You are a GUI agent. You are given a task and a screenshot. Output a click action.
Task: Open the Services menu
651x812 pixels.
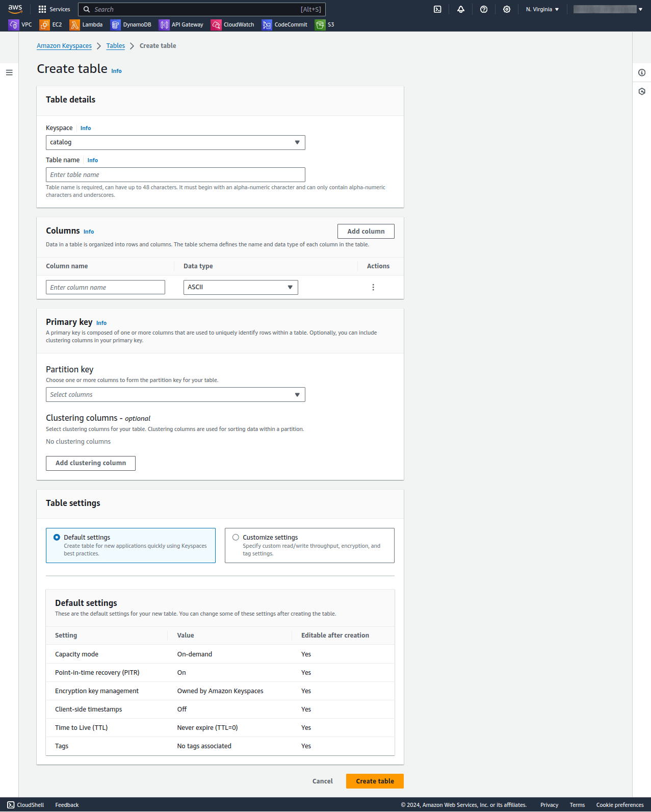click(54, 9)
